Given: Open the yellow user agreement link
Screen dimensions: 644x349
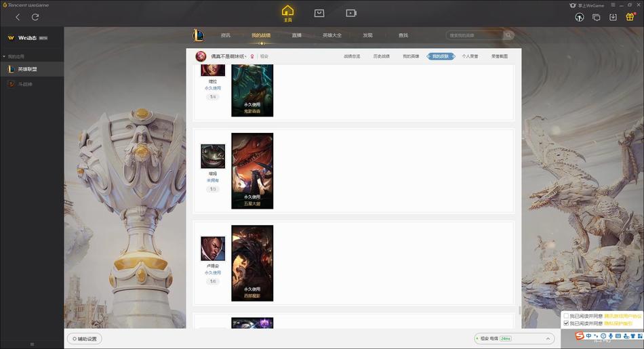Looking at the screenshot, I should coord(622,316).
